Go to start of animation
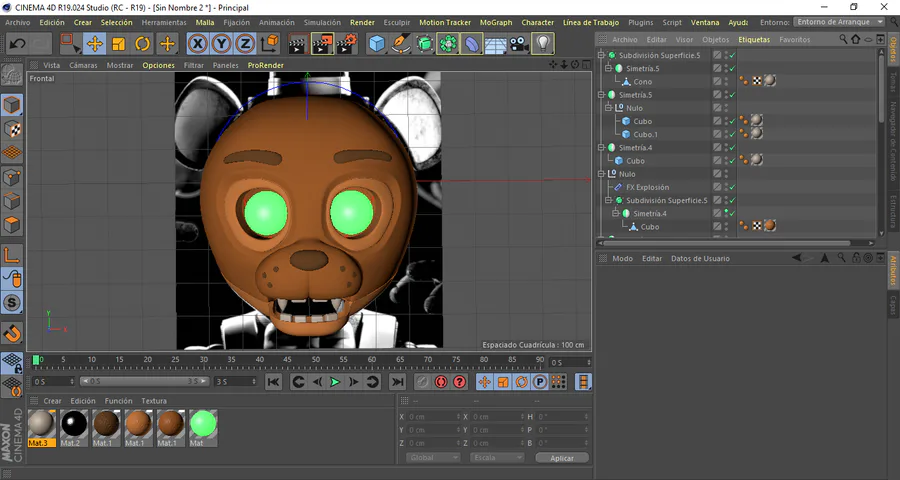This screenshot has height=480, width=900. tap(274, 382)
